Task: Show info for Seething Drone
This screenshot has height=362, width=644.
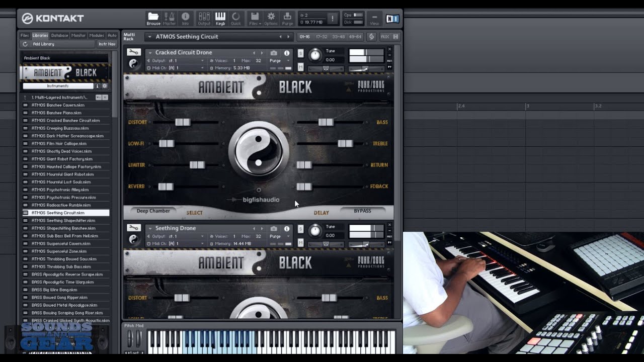Action: [287, 228]
